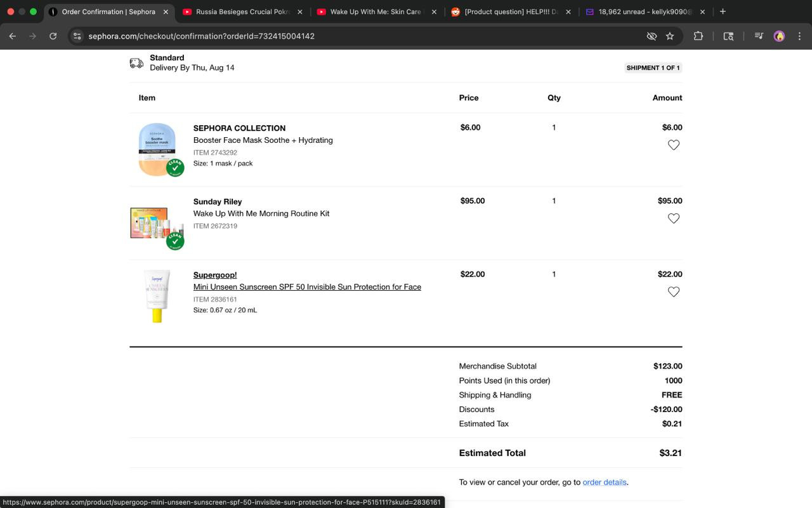812x508 pixels.
Task: Close the Product question Reddit tab
Action: point(568,11)
